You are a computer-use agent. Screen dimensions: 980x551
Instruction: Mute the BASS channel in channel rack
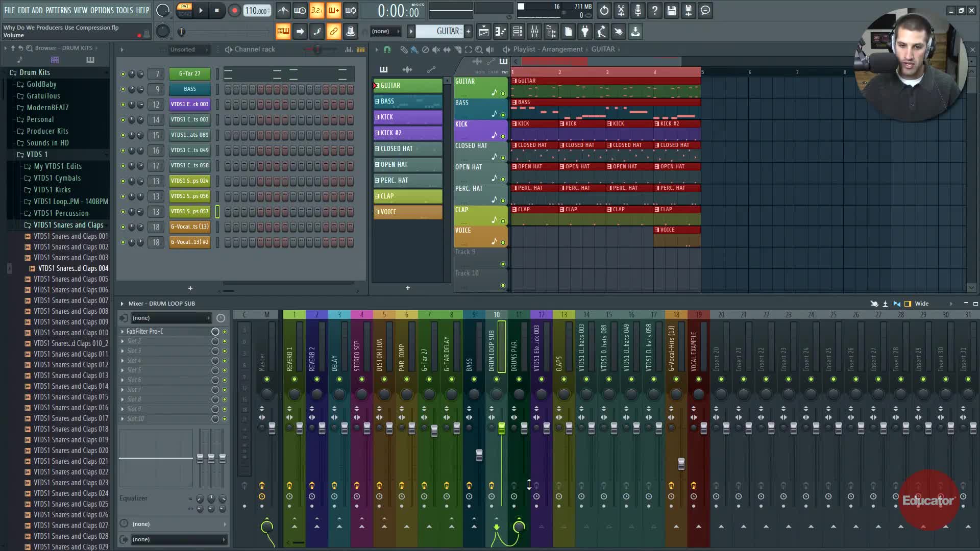(122, 89)
